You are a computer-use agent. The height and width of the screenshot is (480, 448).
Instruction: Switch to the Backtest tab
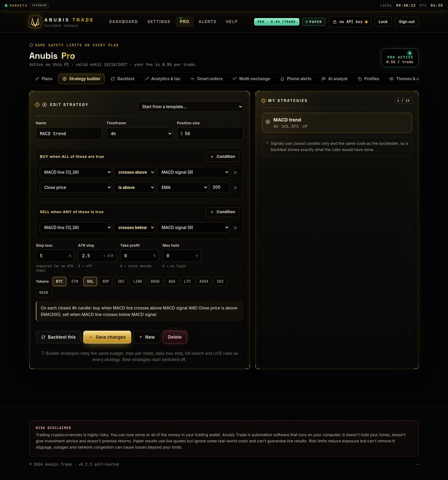123,79
